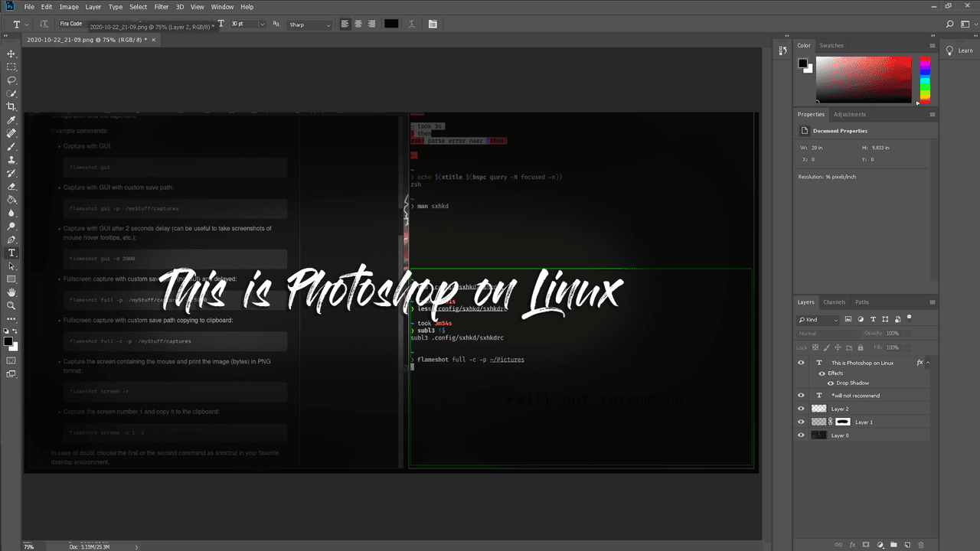Center the text

(x=358, y=24)
